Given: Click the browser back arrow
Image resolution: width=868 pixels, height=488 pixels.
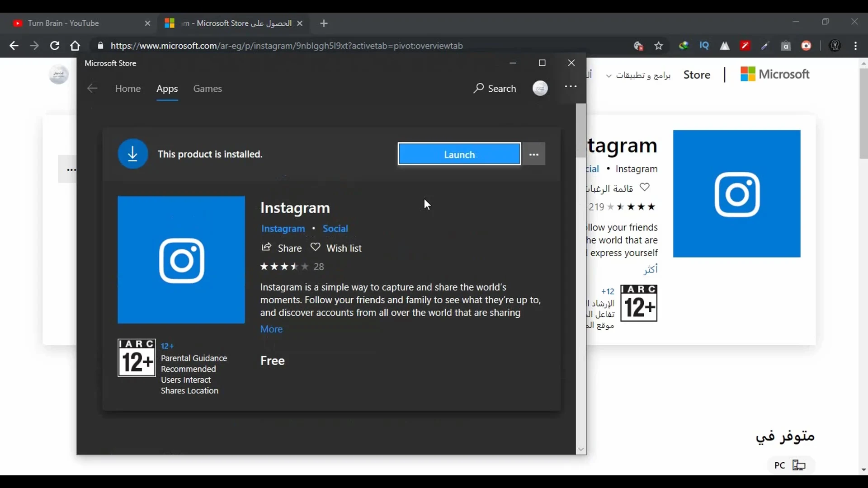Looking at the screenshot, I should (x=14, y=46).
